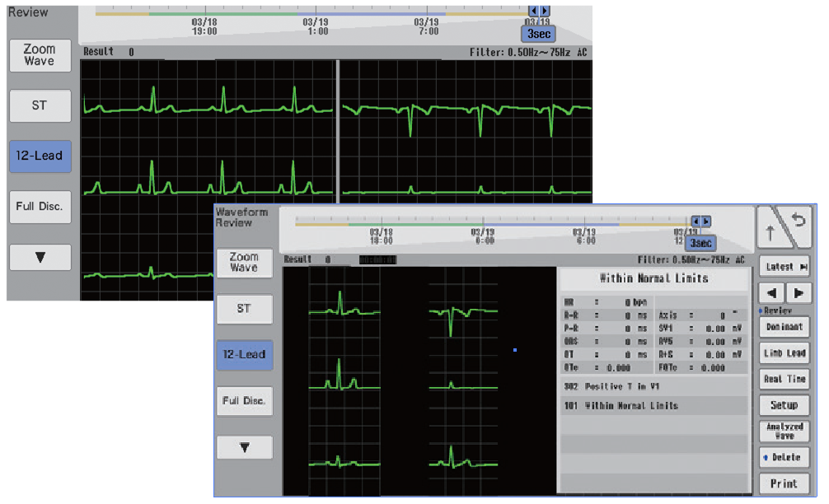Open the Setup button

click(785, 405)
